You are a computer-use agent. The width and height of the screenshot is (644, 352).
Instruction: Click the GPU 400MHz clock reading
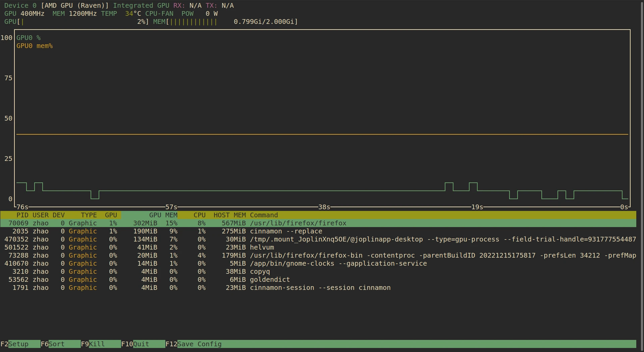click(x=24, y=13)
